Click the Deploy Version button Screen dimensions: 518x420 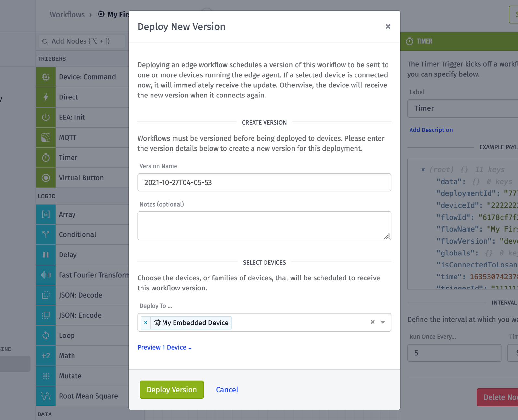pyautogui.click(x=172, y=390)
